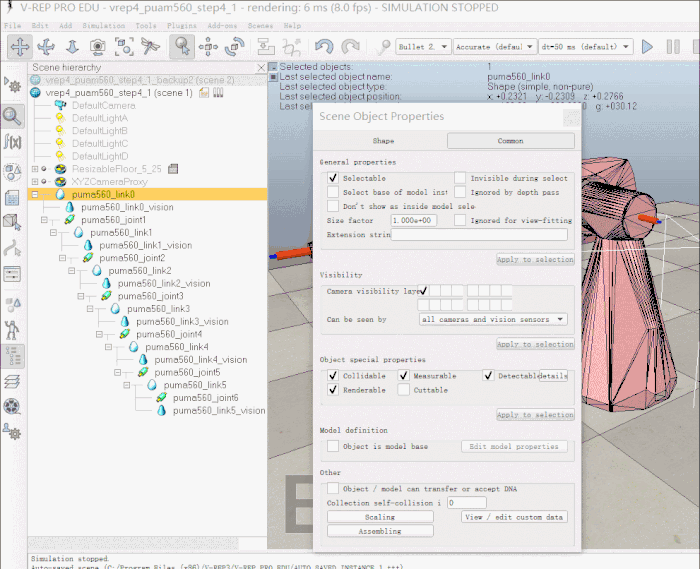Toggle the Collidable checkbox
700x569 pixels.
[333, 376]
